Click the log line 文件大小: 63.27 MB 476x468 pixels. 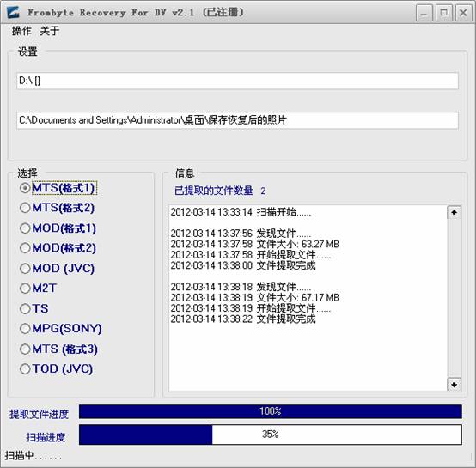[x=254, y=244]
